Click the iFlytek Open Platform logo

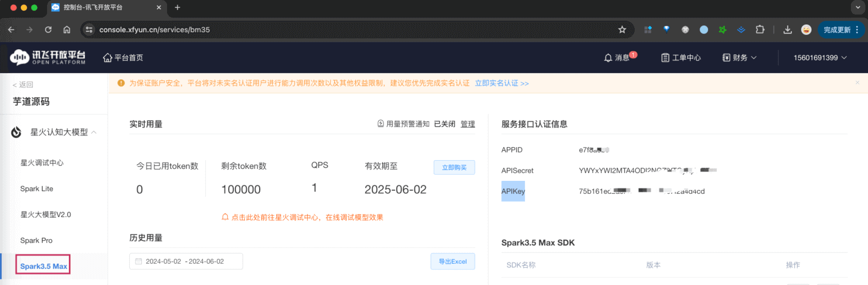48,58
